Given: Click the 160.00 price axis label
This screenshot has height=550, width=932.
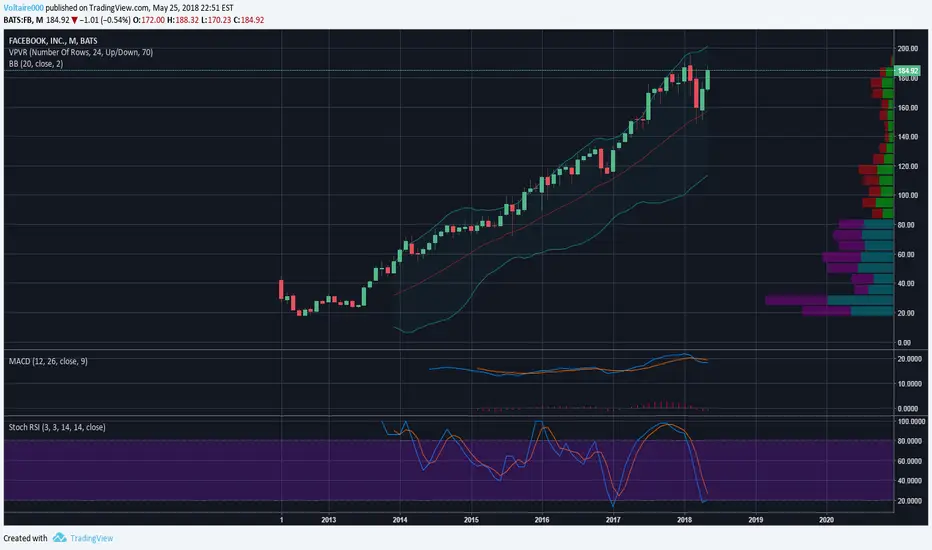Looking at the screenshot, I should (908, 108).
